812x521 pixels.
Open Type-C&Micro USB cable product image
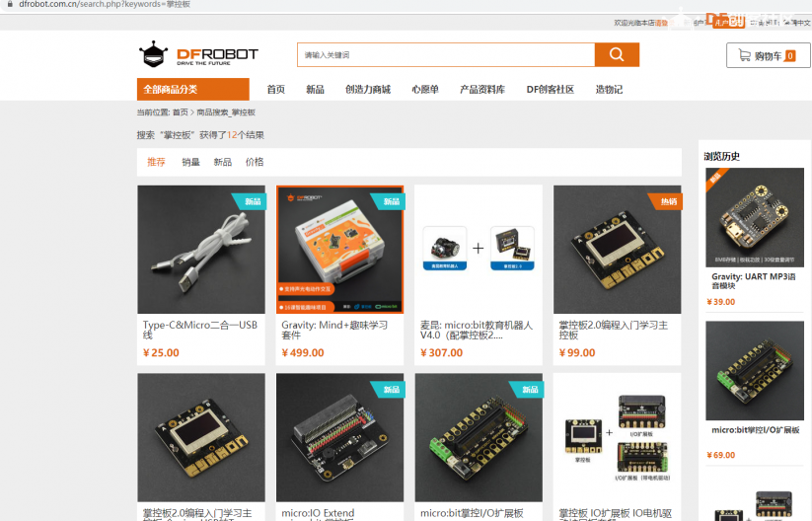click(x=201, y=249)
